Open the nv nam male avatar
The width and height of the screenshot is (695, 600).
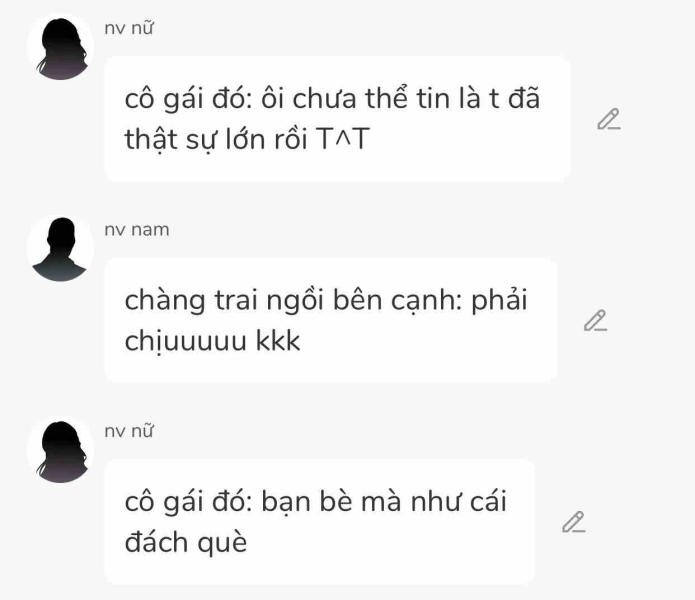(60, 249)
